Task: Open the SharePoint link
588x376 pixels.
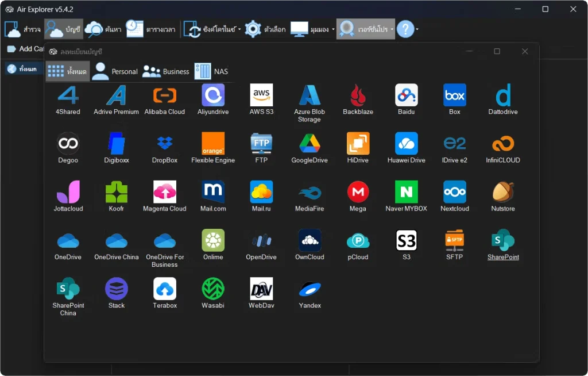Action: [503, 257]
